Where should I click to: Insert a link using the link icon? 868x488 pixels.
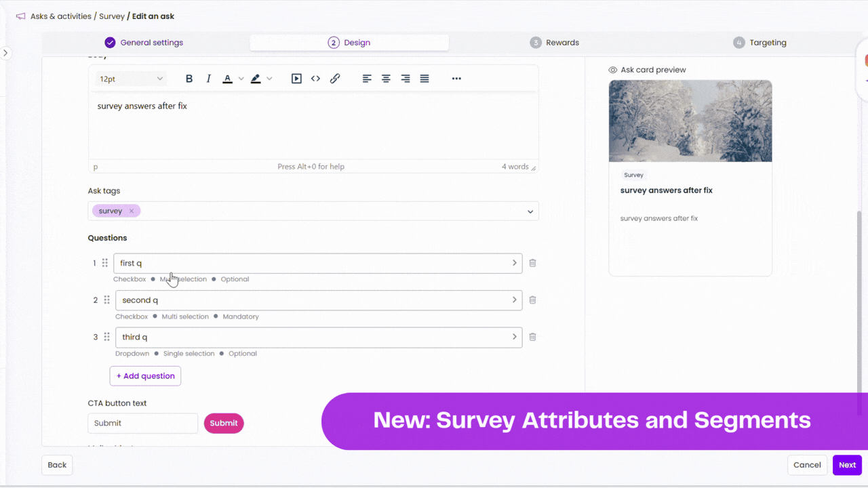coord(334,78)
